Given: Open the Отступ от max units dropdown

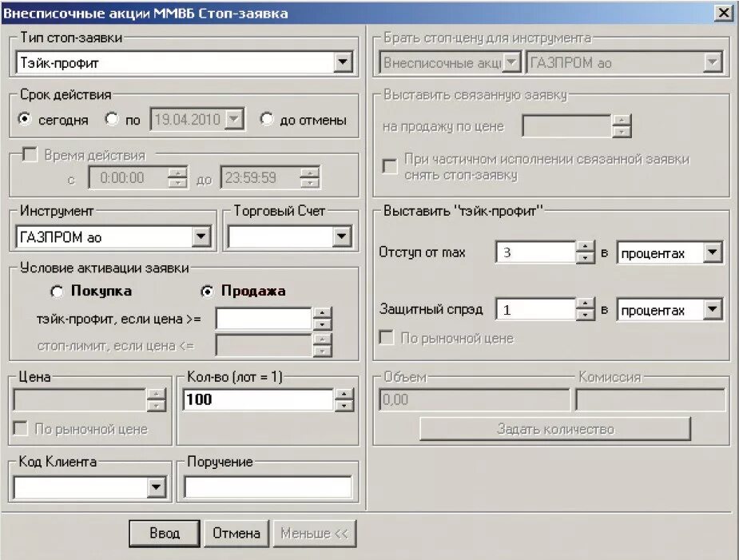Looking at the screenshot, I should (x=713, y=252).
